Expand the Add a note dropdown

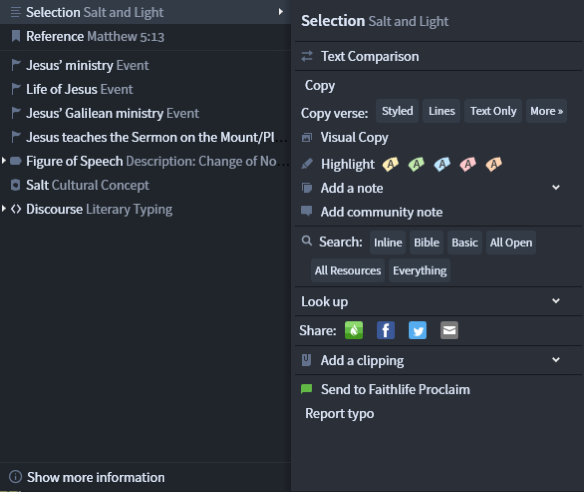click(556, 187)
